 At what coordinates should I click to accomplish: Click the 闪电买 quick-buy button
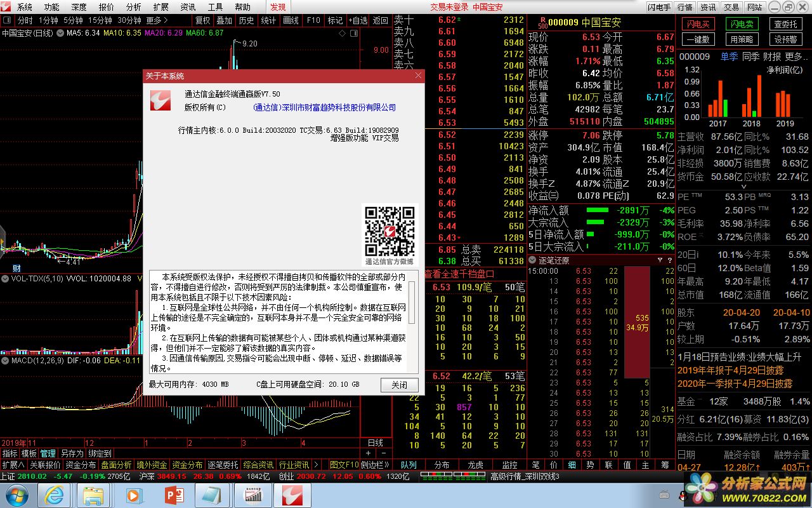click(x=698, y=24)
